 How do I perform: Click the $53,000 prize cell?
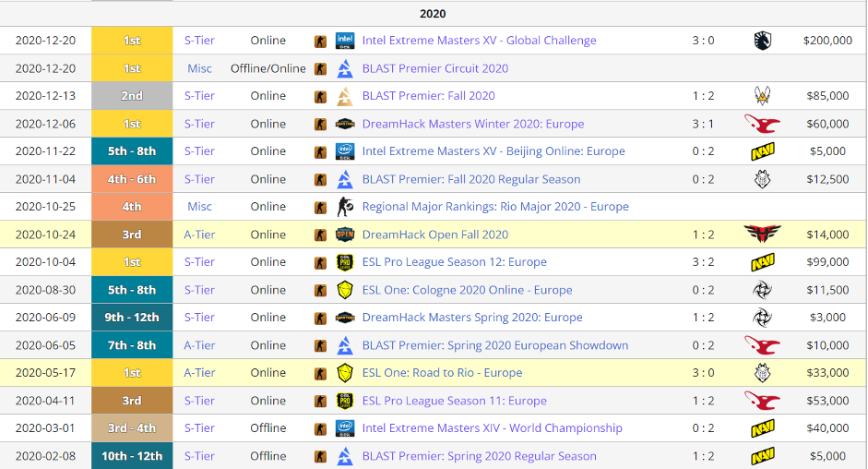827,401
